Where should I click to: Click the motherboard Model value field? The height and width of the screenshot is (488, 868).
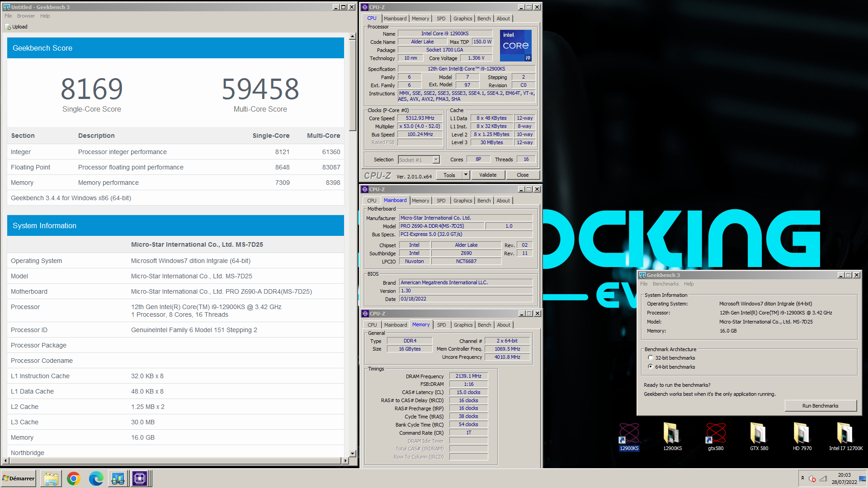tap(442, 226)
